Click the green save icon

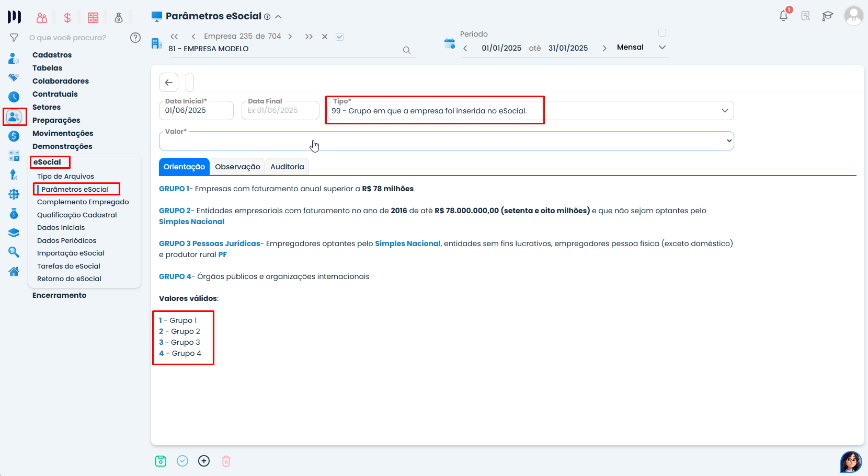(x=161, y=461)
